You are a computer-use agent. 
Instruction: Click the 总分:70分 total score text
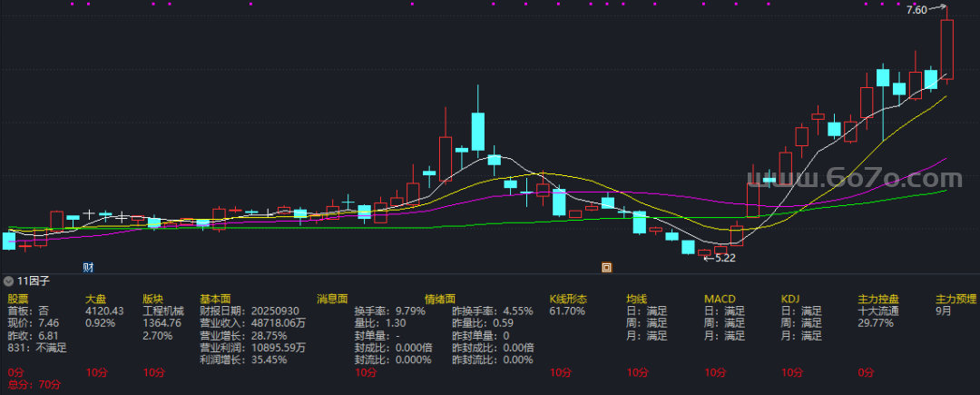(34, 385)
